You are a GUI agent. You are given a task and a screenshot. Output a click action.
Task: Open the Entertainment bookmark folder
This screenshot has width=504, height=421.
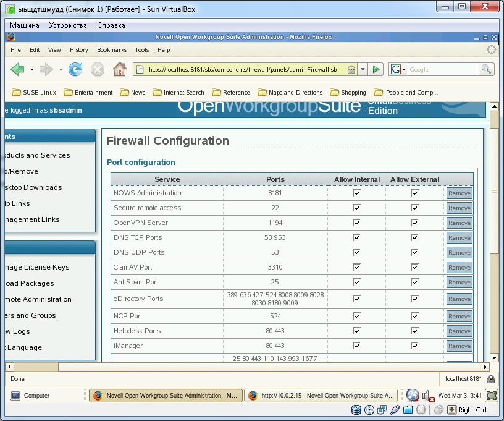(88, 93)
